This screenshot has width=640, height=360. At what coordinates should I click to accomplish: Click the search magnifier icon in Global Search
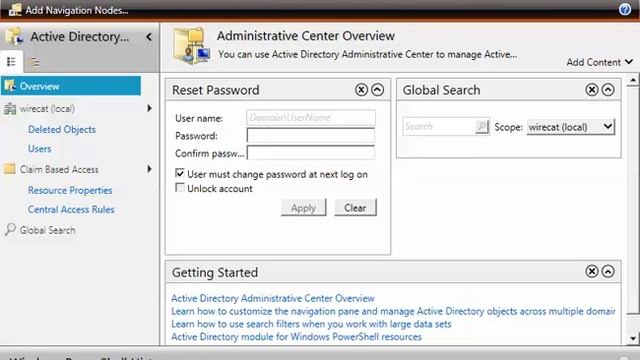pos(482,127)
